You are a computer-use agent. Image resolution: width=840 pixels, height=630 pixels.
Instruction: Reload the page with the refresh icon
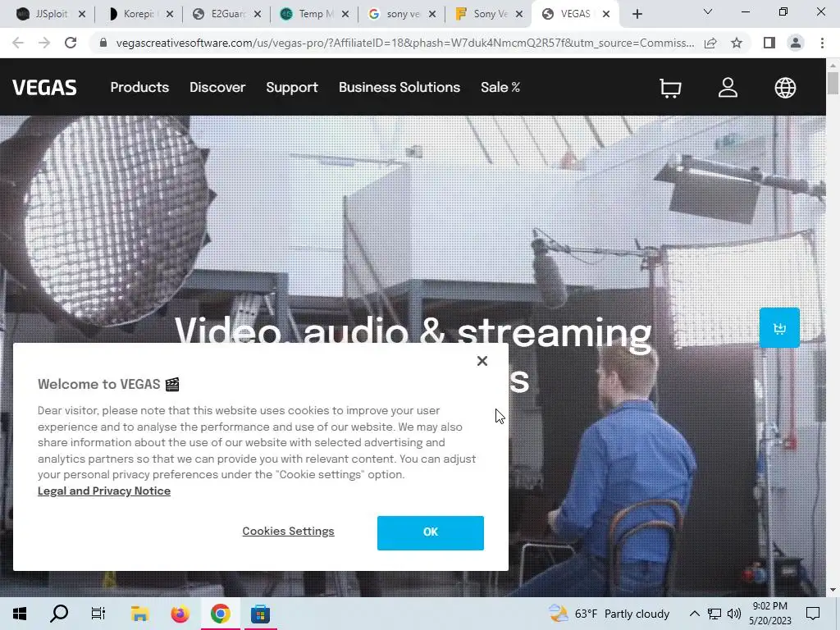(x=71, y=43)
